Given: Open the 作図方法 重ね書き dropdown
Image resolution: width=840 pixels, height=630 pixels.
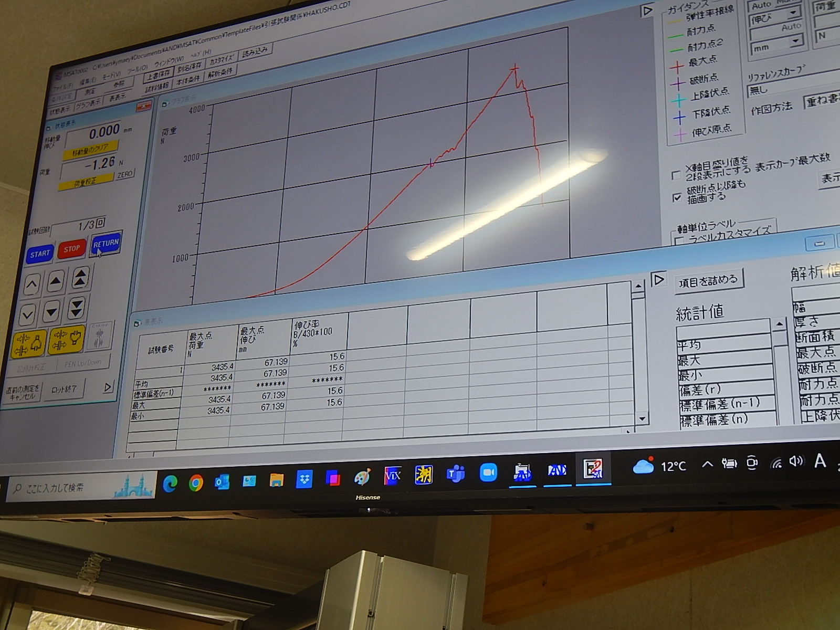Looking at the screenshot, I should click(x=822, y=101).
